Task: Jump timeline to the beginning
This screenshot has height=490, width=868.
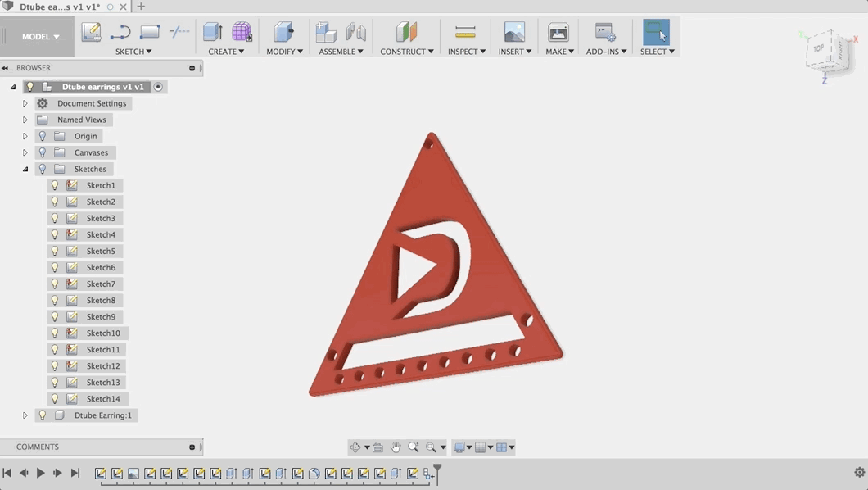Action: (x=7, y=473)
